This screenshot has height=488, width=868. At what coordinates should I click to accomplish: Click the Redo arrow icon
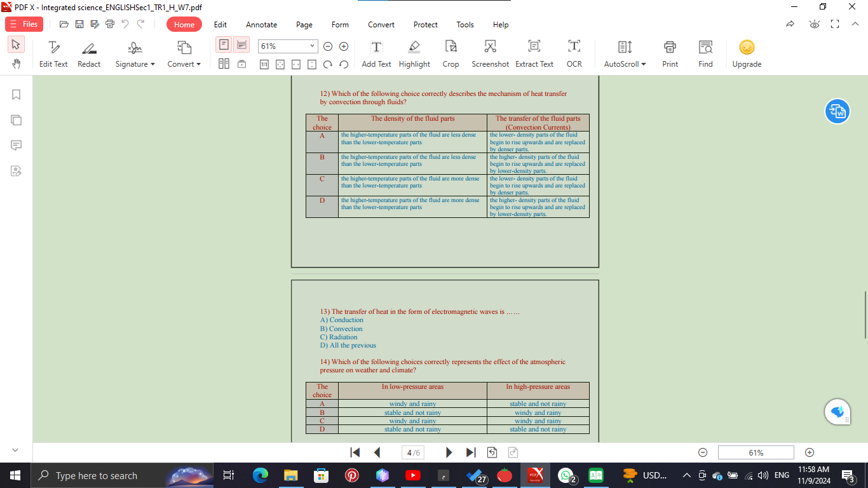pyautogui.click(x=140, y=24)
